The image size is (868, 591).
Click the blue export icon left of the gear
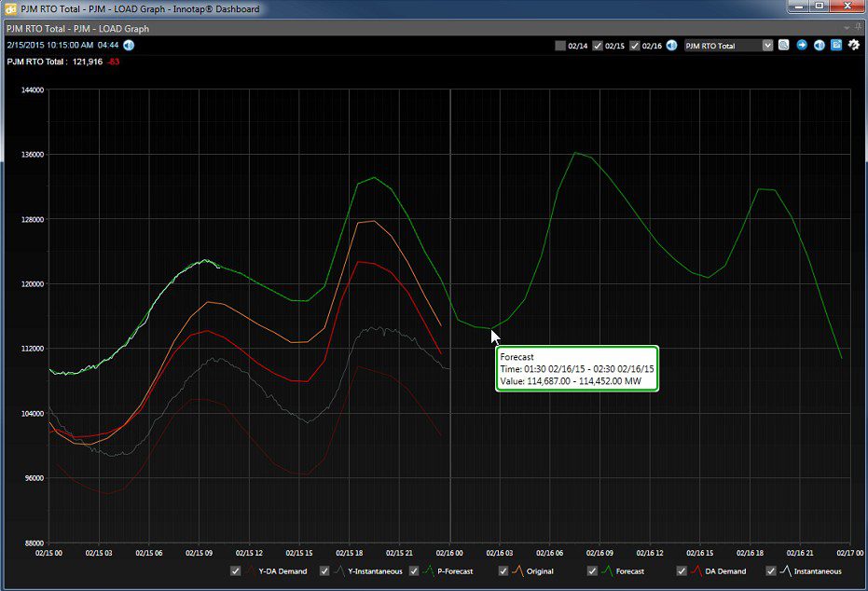tap(836, 46)
